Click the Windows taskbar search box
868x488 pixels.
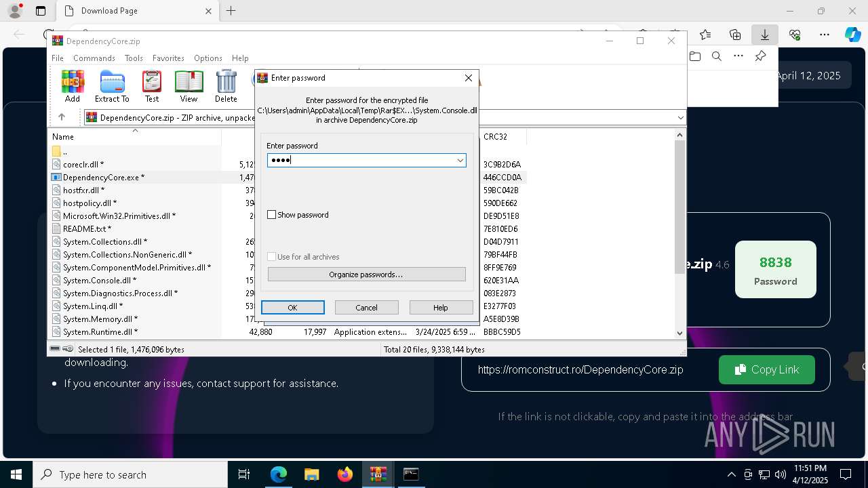130,474
